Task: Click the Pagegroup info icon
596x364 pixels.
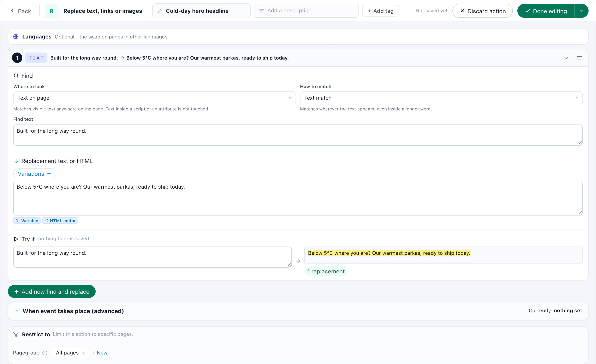Action: (45, 353)
